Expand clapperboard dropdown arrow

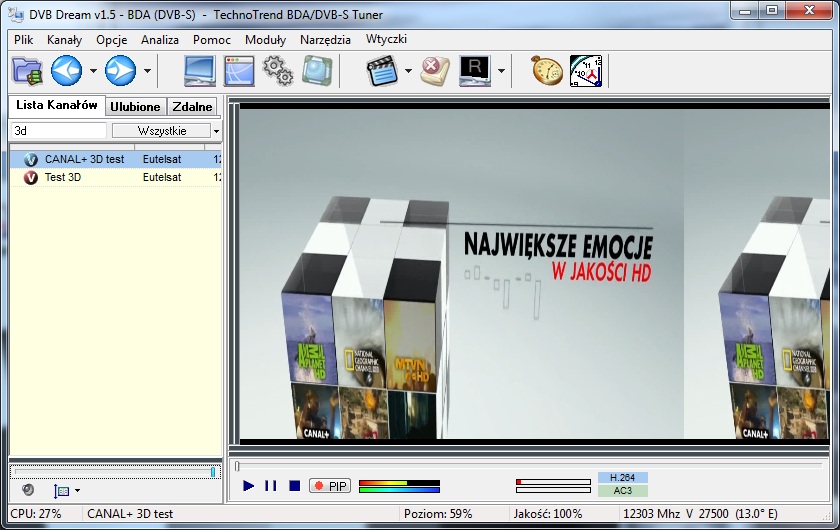(408, 71)
